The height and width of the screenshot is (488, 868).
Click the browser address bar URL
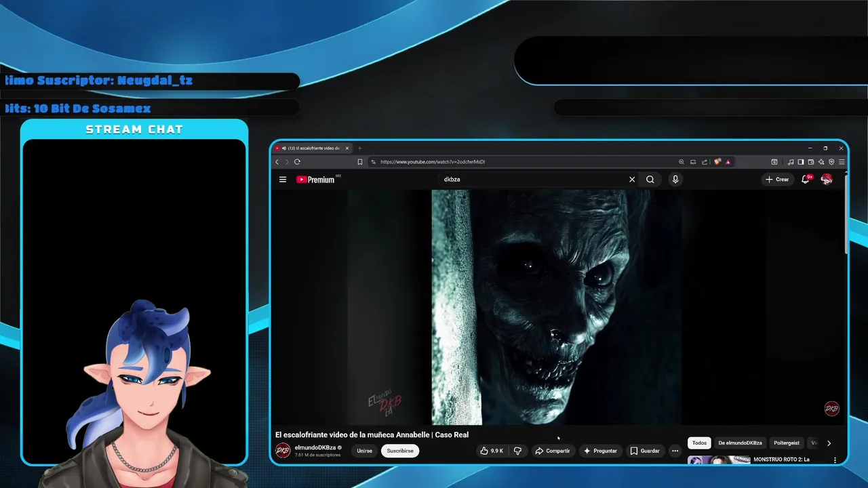click(433, 162)
